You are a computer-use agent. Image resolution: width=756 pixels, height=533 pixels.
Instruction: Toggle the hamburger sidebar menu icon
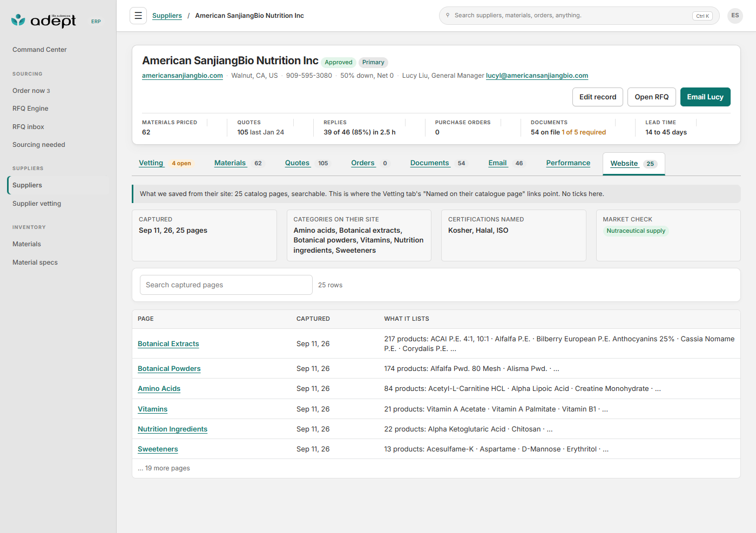[x=138, y=16]
